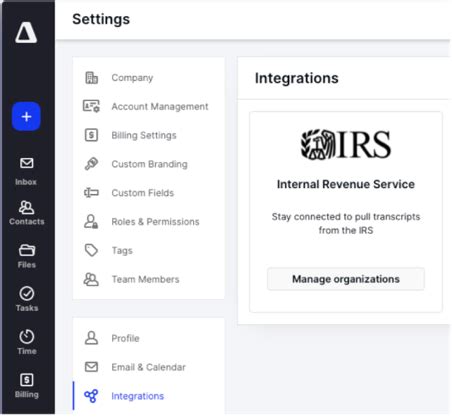Click the Files label in sidebar

pos(27,265)
